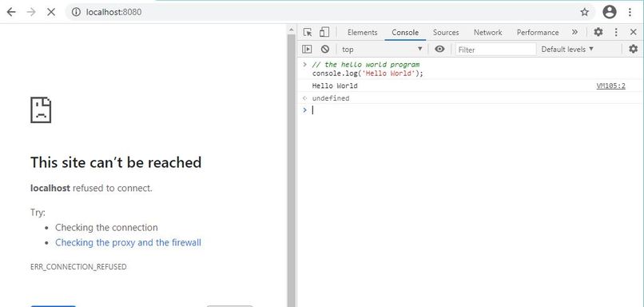Open the Chrome three-dot menu
This screenshot has width=644, height=307.
point(630,12)
